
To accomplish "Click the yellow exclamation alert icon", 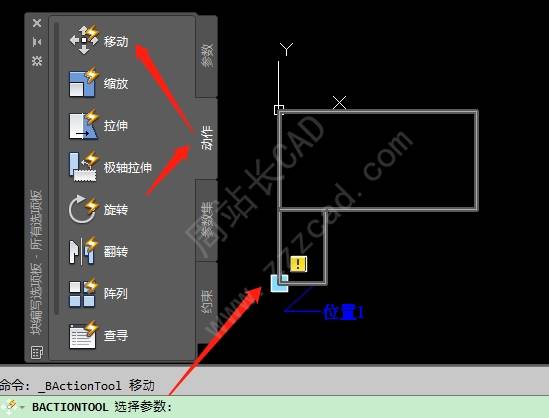I will pos(299,264).
